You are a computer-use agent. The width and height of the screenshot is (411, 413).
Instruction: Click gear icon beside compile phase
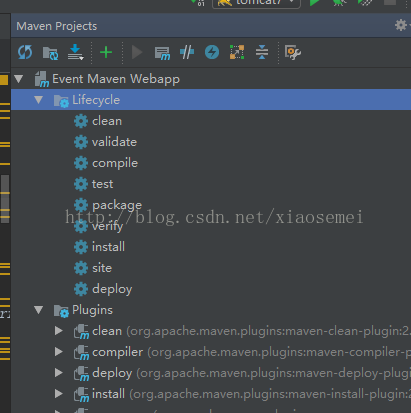tap(81, 163)
